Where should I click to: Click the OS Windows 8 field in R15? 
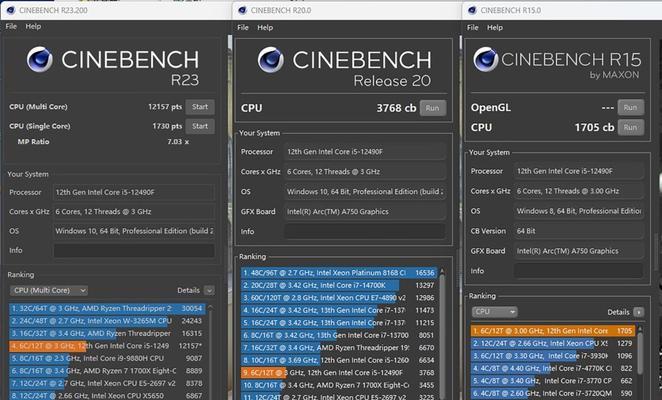click(x=578, y=211)
